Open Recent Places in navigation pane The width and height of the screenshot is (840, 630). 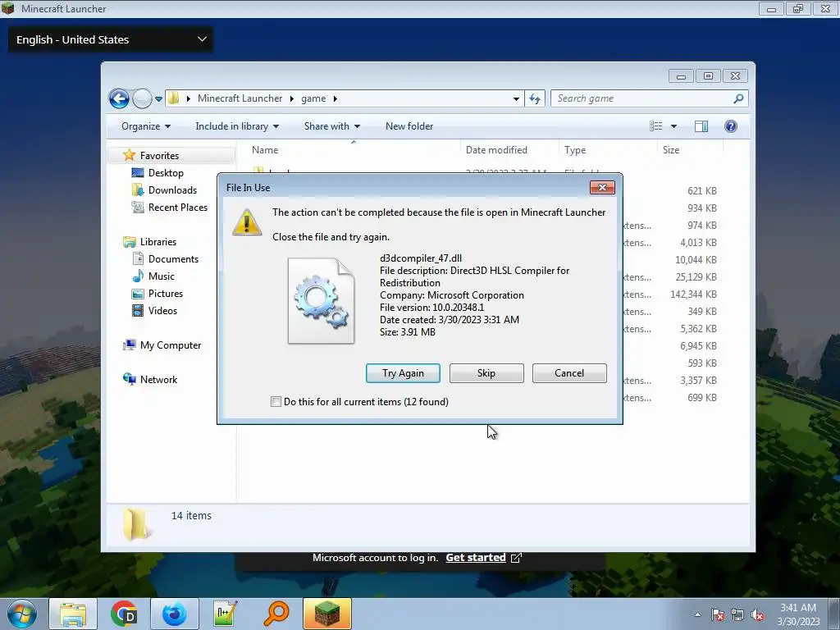[x=177, y=207]
